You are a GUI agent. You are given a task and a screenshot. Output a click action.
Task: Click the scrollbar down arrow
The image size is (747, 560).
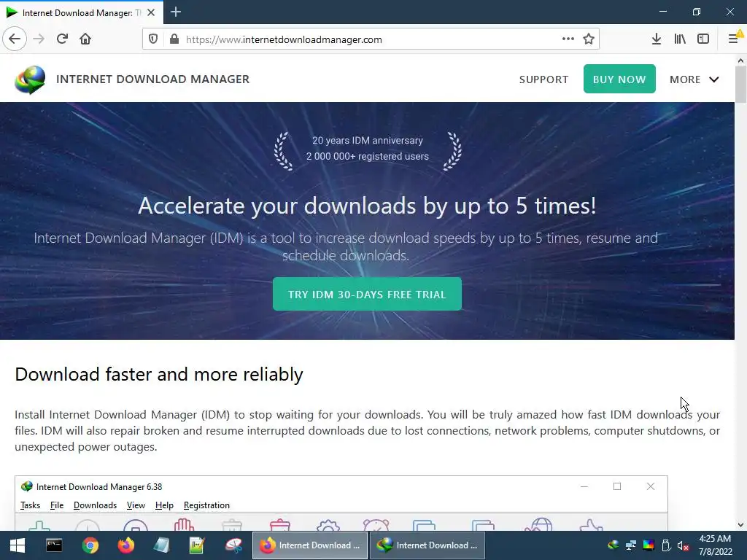click(740, 525)
